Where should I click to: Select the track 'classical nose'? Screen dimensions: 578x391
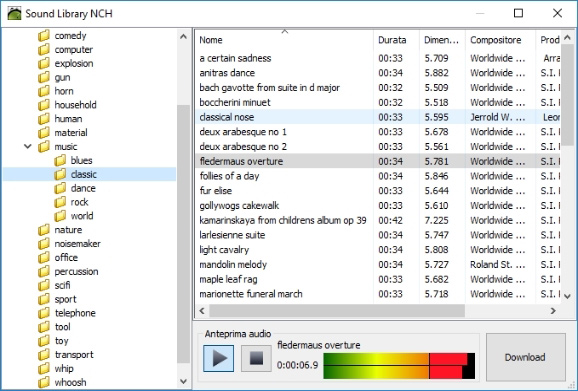pyautogui.click(x=227, y=117)
